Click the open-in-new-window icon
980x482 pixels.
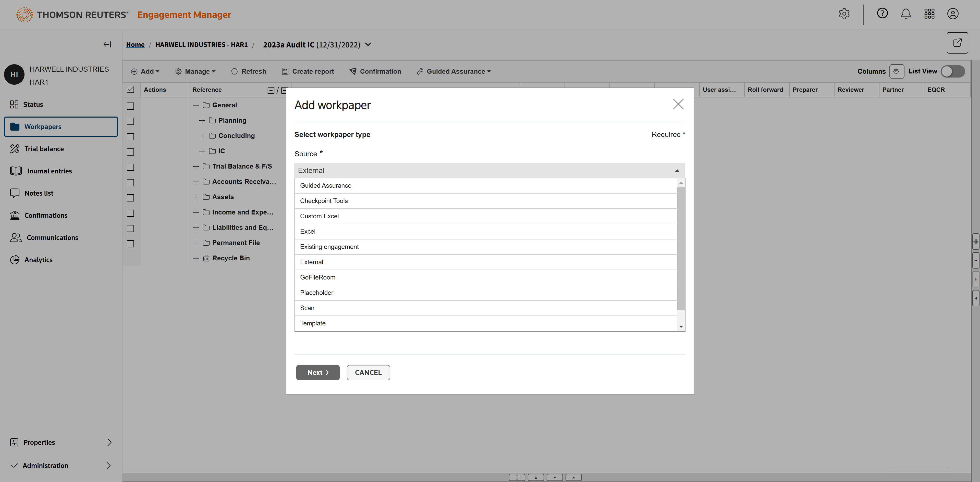(957, 43)
